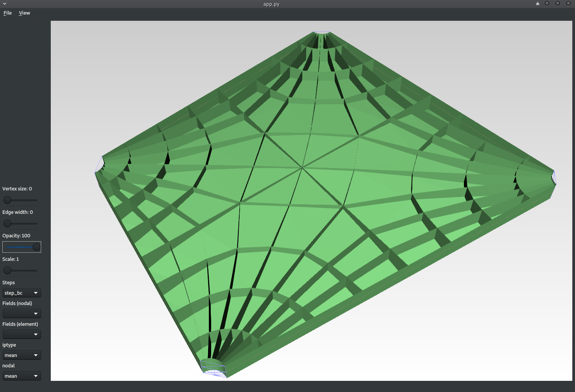Expand the iptype dropdown set to mean
Screen dimensions: 575x392
[22, 355]
